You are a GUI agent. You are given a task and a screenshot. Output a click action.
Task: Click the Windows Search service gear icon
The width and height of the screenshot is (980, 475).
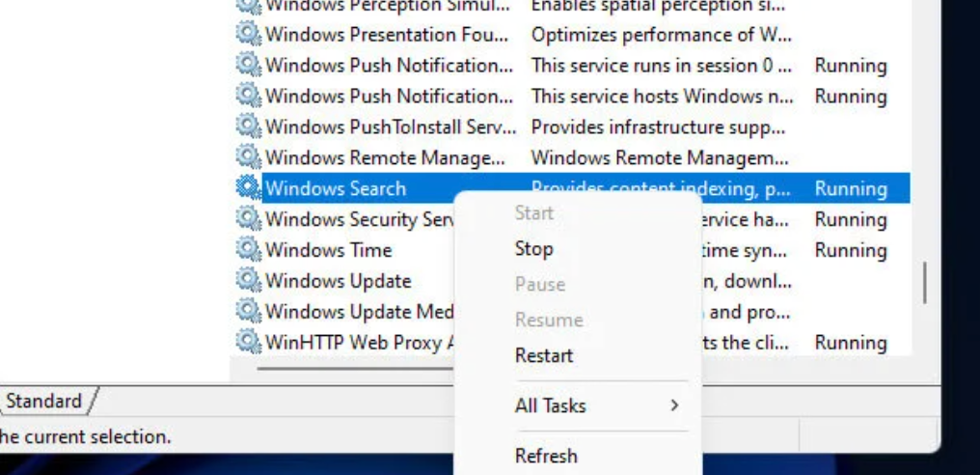pos(248,187)
